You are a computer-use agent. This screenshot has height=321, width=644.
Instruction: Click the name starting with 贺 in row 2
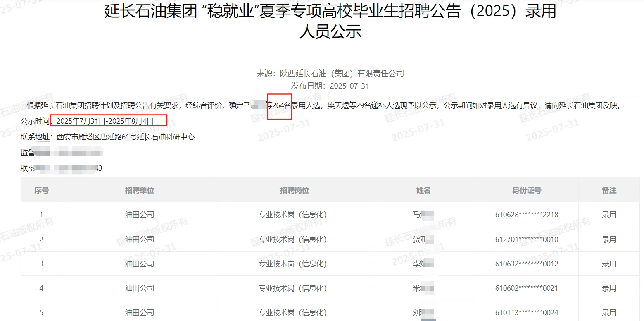[x=423, y=239]
